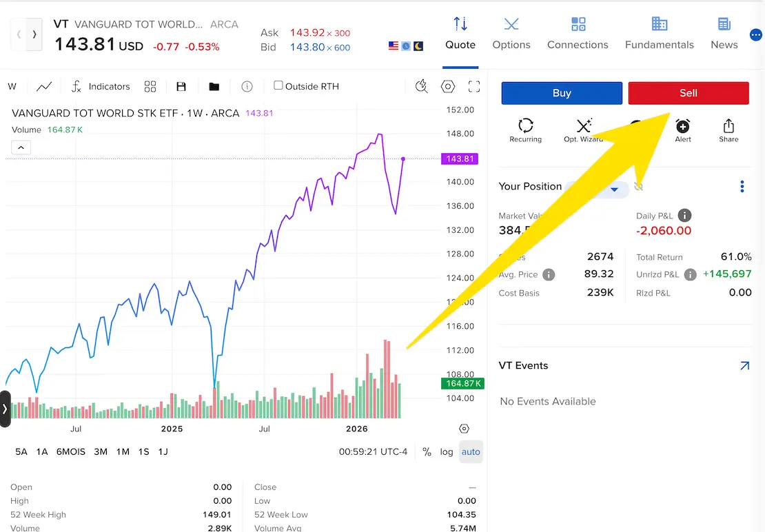Save the chart with floppy disk icon
765x532 pixels.
[181, 87]
